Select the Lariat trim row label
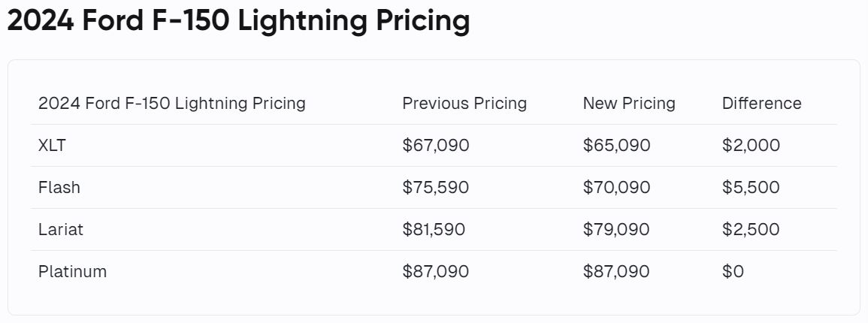The image size is (868, 323). [x=61, y=229]
